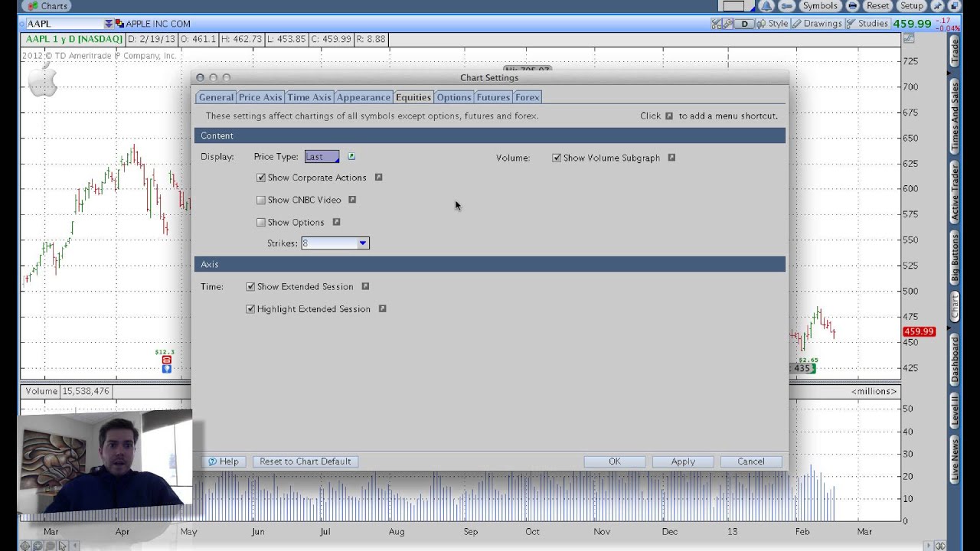This screenshot has height=551, width=980.
Task: Click the Help button
Action: [224, 461]
